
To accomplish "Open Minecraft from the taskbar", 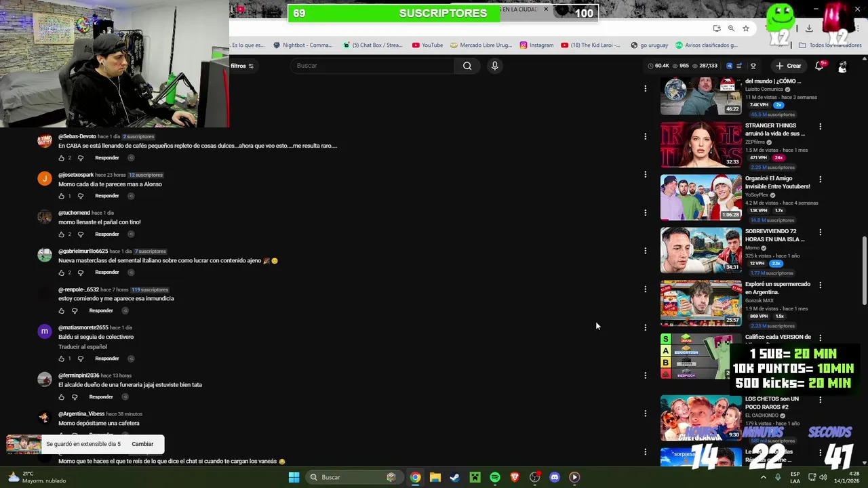I will coord(475,477).
